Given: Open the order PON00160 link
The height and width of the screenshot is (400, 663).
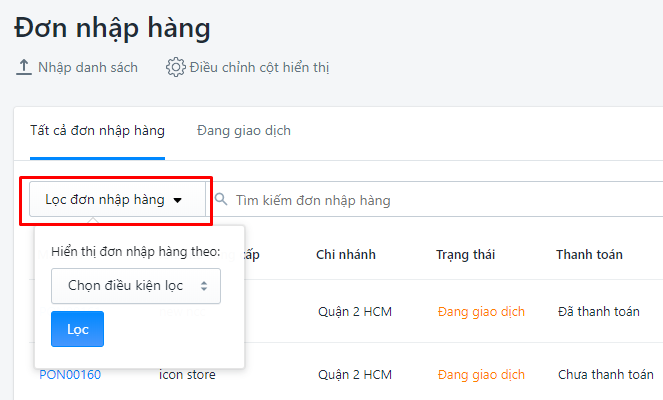Looking at the screenshot, I should [x=70, y=375].
